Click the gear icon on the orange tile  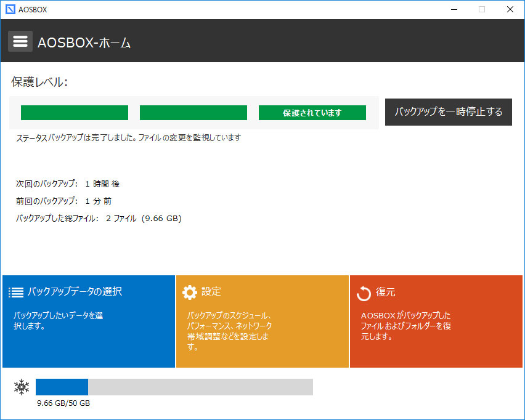pyautogui.click(x=190, y=292)
